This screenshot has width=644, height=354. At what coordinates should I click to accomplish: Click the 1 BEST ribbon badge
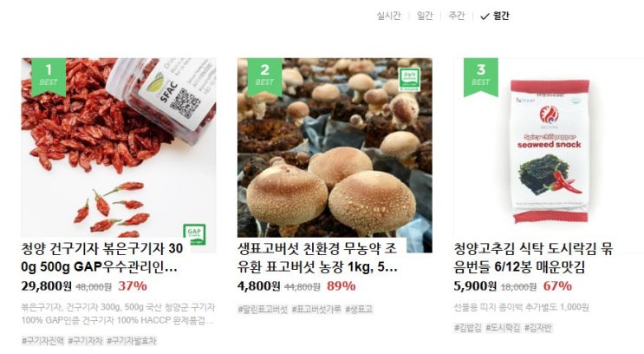(49, 77)
